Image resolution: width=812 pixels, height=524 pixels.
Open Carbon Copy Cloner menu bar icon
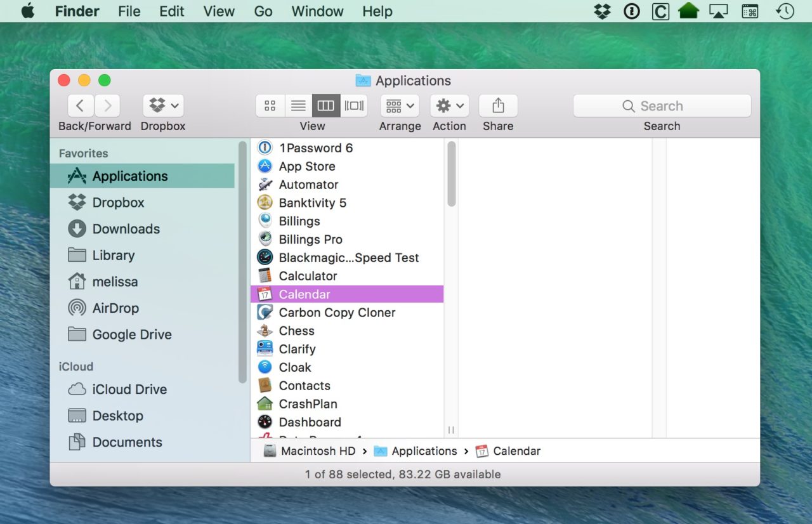660,11
